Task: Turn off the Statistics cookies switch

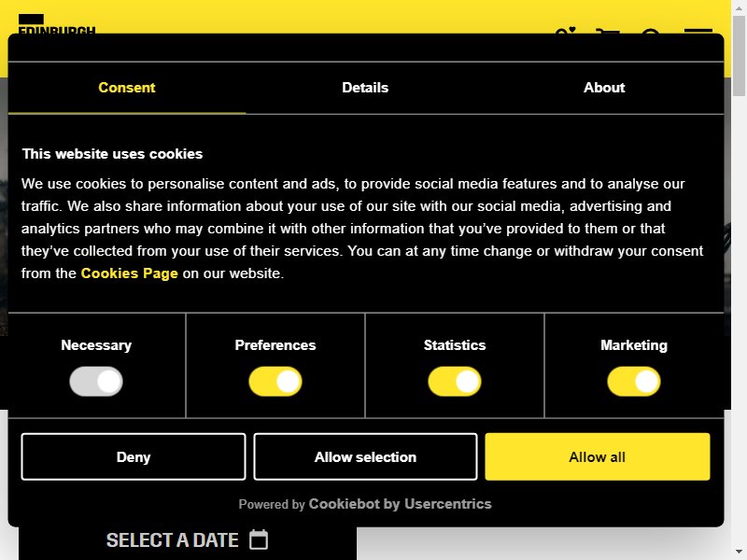Action: (455, 382)
